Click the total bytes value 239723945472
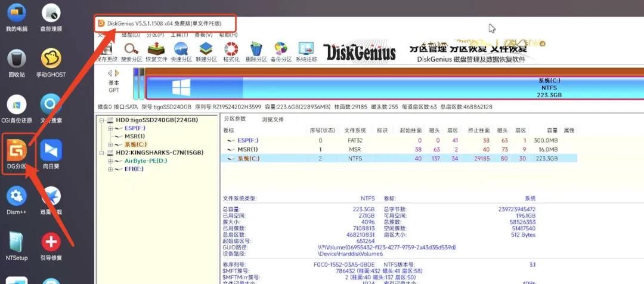The height and width of the screenshot is (284, 644). pyautogui.click(x=516, y=209)
